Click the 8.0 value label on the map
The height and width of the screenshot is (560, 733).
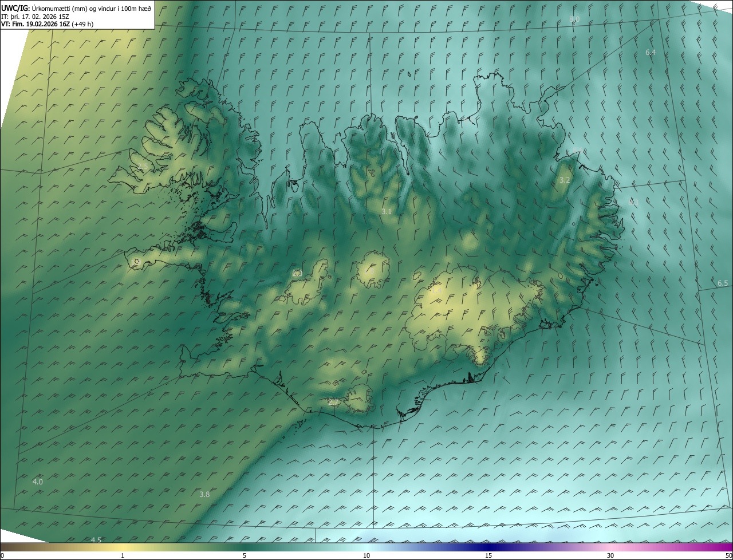click(574, 19)
